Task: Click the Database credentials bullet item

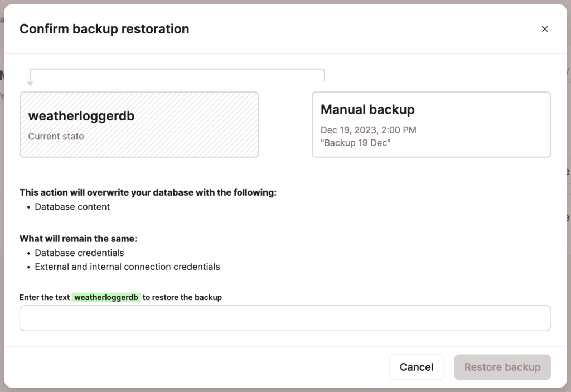Action: click(x=78, y=252)
